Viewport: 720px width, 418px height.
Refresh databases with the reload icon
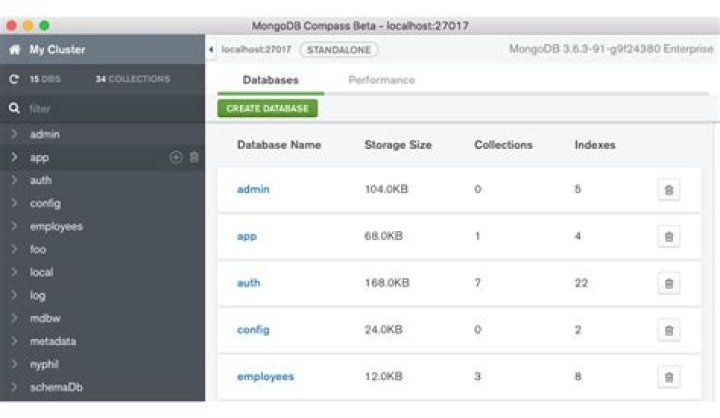(x=14, y=79)
